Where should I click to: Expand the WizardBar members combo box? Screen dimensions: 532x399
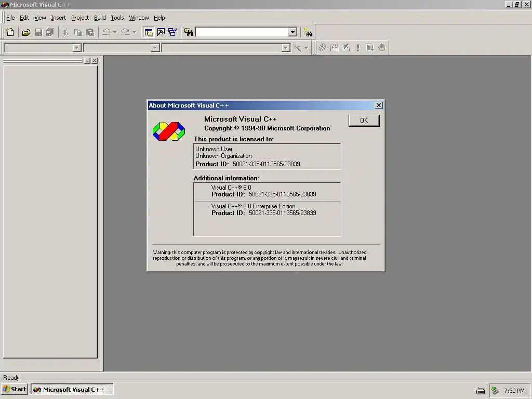(x=286, y=48)
